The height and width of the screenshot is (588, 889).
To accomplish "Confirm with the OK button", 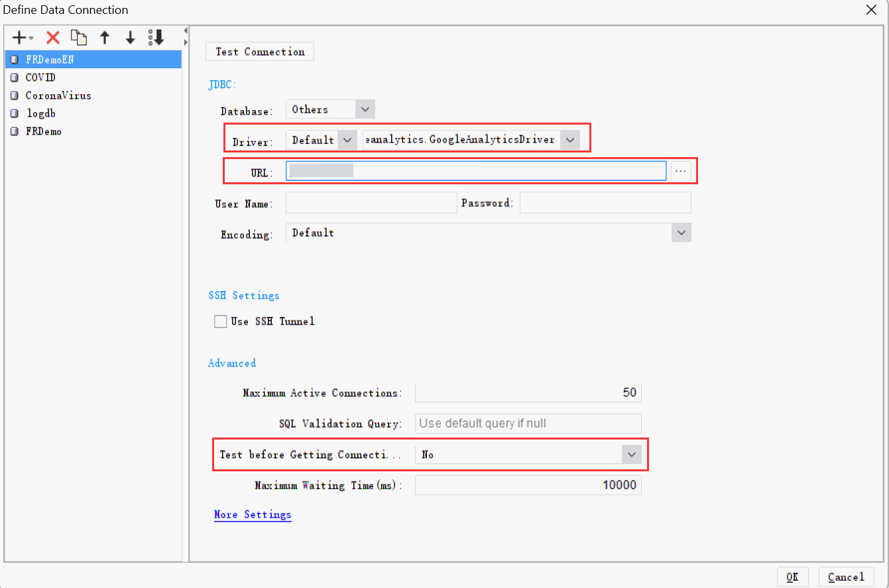I will [792, 577].
